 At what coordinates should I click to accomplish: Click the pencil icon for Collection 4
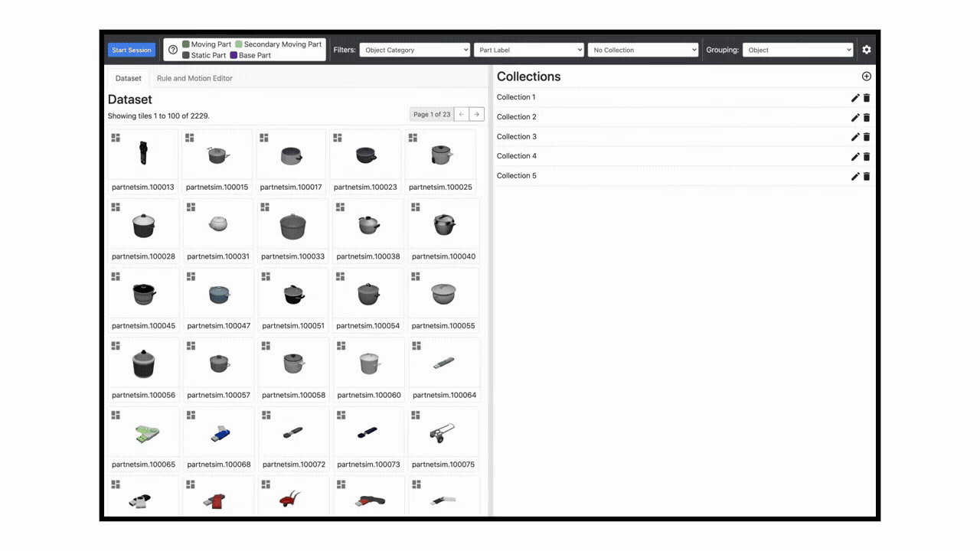coord(855,157)
